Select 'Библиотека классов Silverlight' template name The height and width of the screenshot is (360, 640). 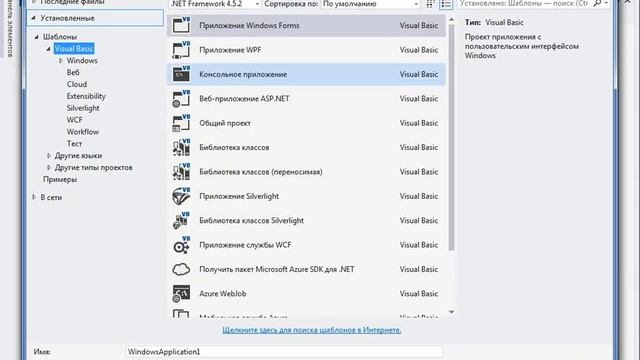coord(251,221)
